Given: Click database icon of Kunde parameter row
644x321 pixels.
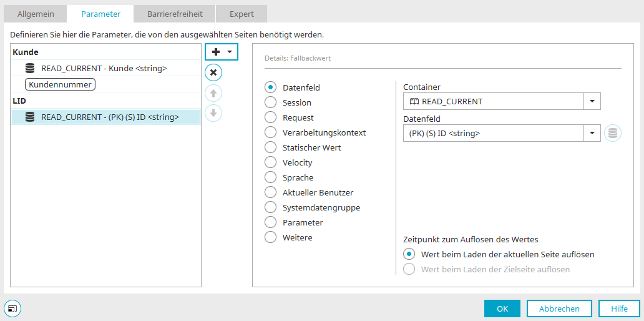Looking at the screenshot, I should 30,69.
